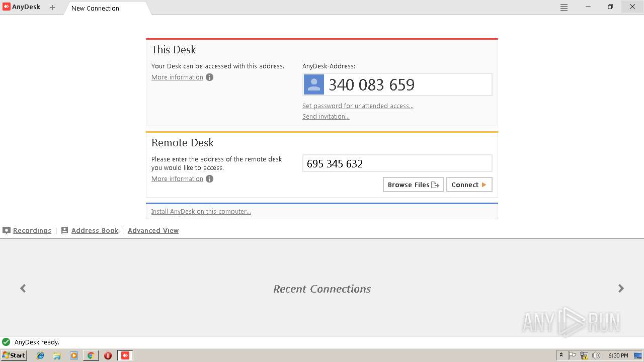Click the Browse Files button

tap(413, 185)
